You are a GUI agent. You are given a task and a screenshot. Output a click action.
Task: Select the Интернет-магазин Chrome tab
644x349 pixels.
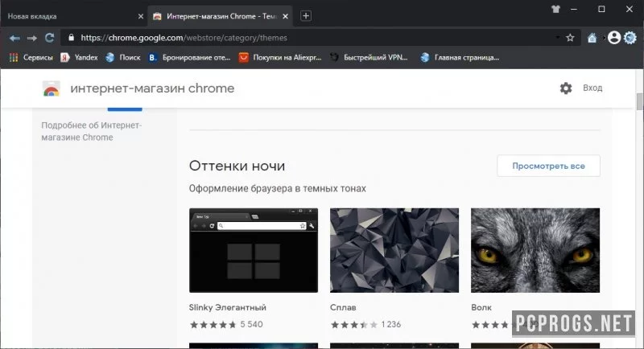pos(220,16)
